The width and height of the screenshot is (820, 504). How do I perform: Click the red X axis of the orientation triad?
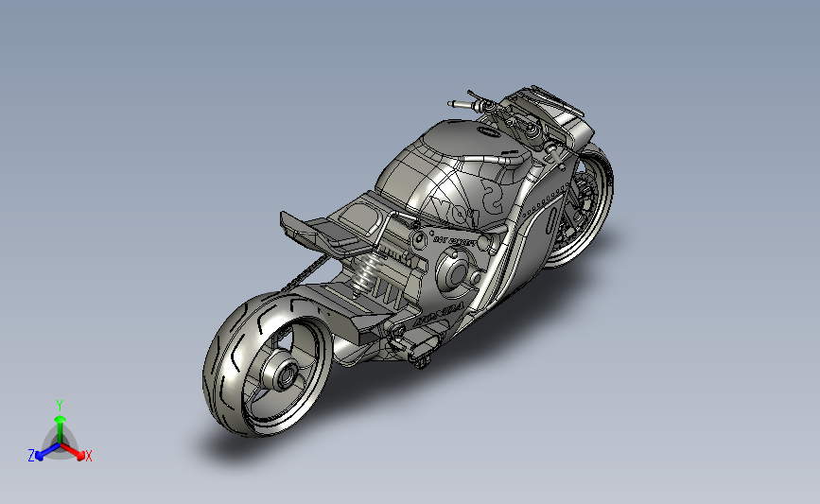pos(74,452)
